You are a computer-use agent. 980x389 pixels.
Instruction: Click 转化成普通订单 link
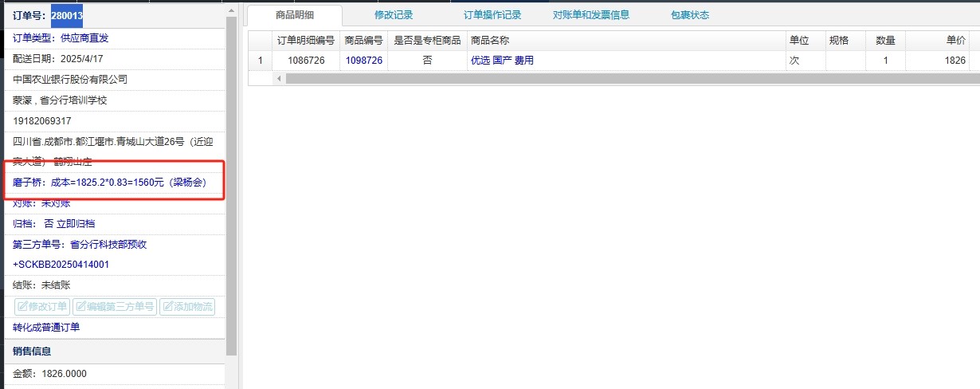46,328
